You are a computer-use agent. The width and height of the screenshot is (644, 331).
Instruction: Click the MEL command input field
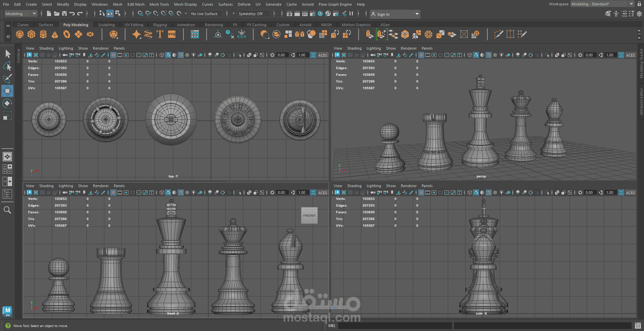396,326
